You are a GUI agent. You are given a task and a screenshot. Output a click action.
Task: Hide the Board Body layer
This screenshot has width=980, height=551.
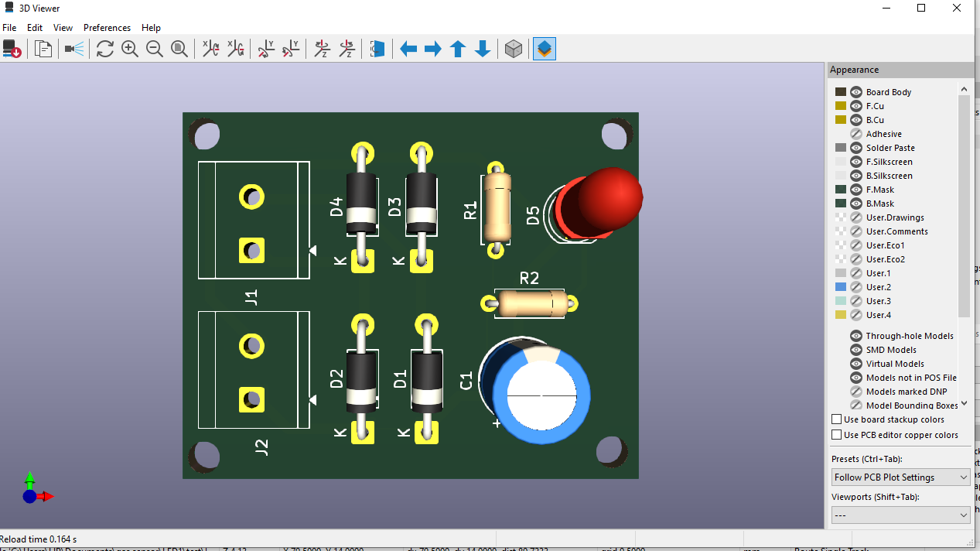pyautogui.click(x=856, y=92)
